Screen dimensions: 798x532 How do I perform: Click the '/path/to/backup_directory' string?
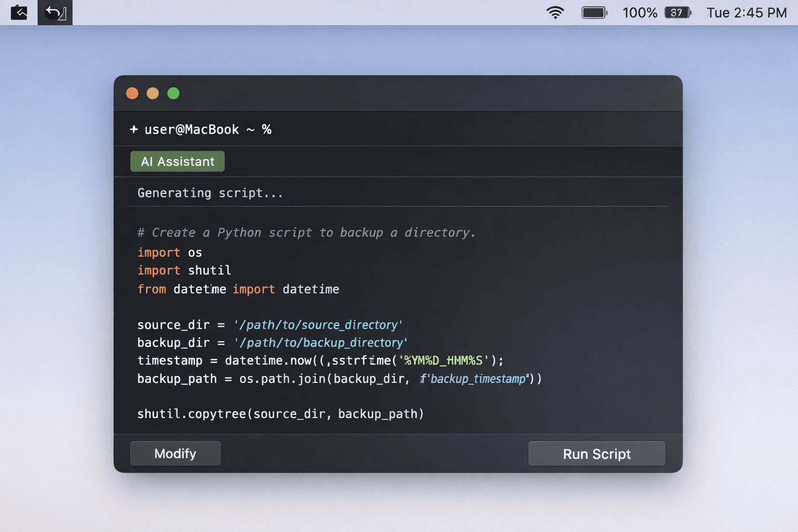coord(321,342)
